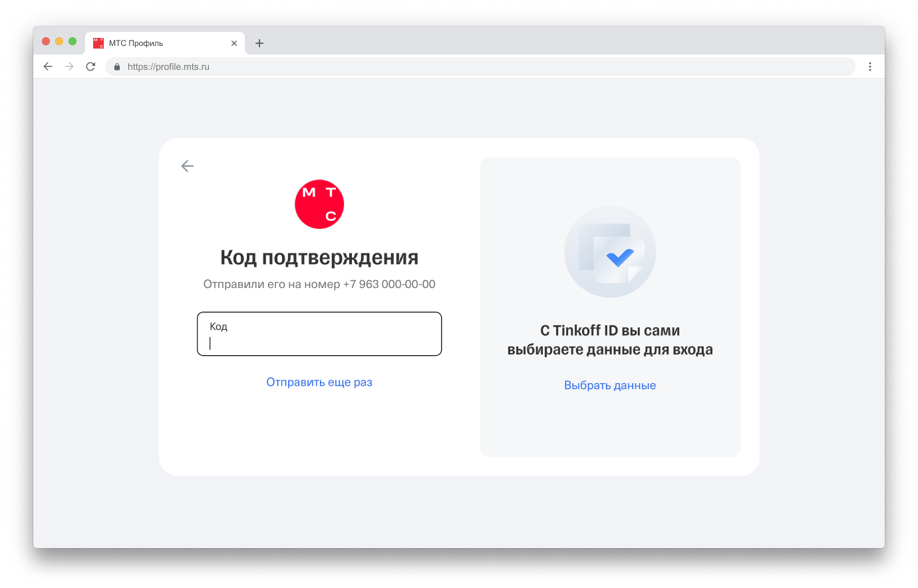
Task: Click the Tinkoff ID checkmark illustration
Action: (610, 251)
